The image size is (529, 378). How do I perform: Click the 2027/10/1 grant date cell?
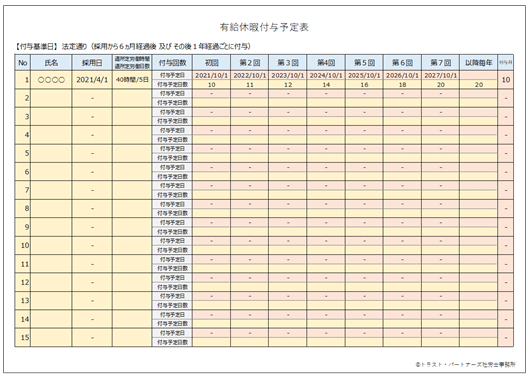440,75
